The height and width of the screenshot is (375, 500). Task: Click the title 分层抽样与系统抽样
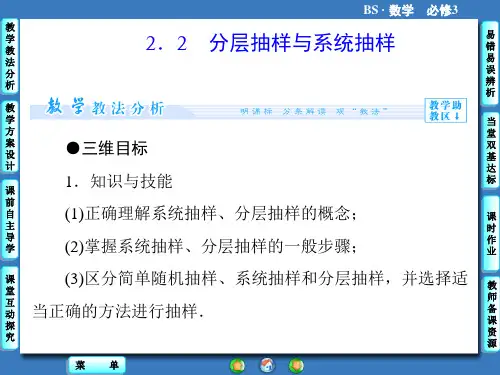click(x=302, y=44)
